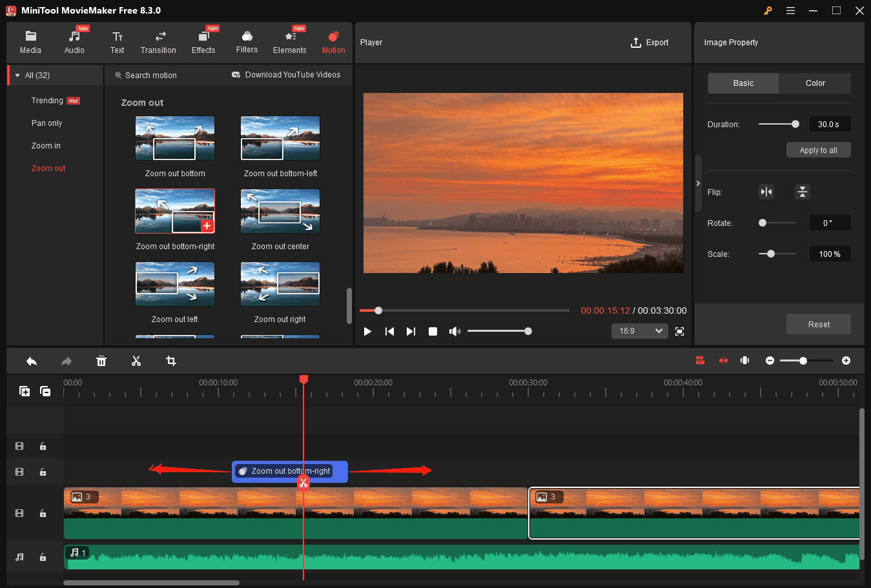
Task: Flip the image horizontally
Action: (766, 192)
